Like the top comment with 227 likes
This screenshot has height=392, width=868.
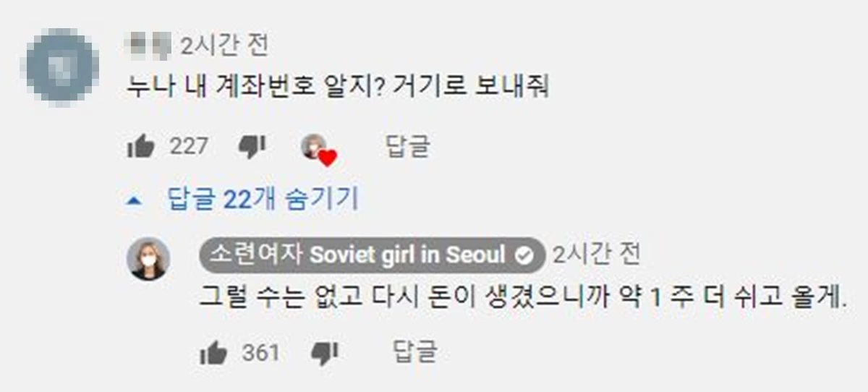point(141,147)
